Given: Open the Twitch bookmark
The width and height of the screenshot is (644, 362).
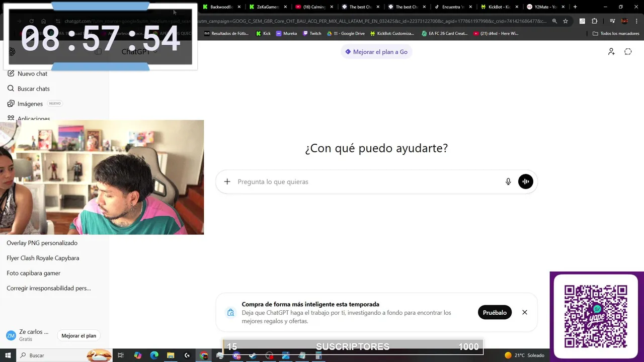Looking at the screenshot, I should [x=311, y=33].
